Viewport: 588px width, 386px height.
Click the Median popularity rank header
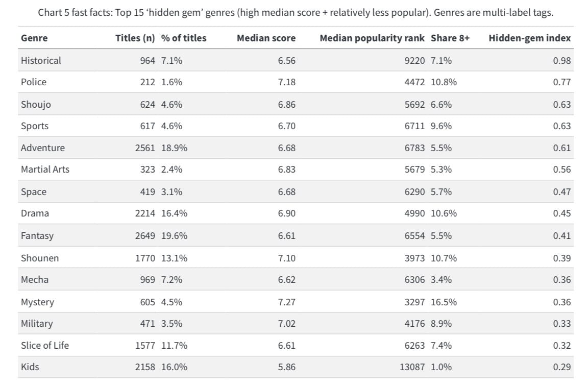(x=372, y=38)
